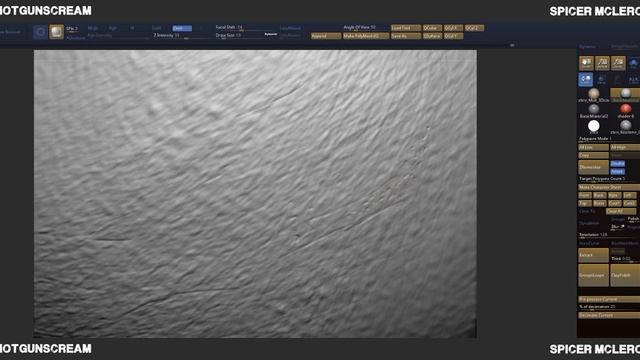Select the red shader 6 material
Screen dimensions: 640x360
pos(625,111)
